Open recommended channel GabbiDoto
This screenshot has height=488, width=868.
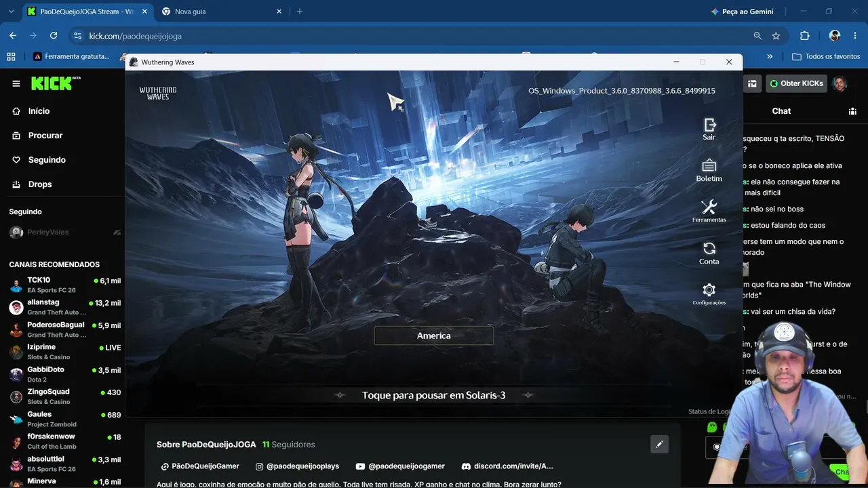click(x=64, y=374)
